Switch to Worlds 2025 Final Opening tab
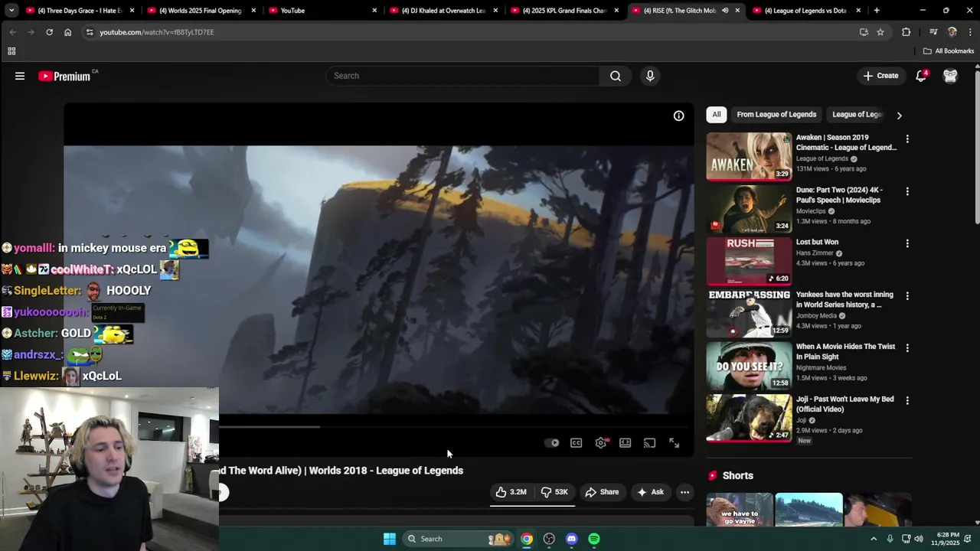The height and width of the screenshot is (551, 980). point(200,11)
